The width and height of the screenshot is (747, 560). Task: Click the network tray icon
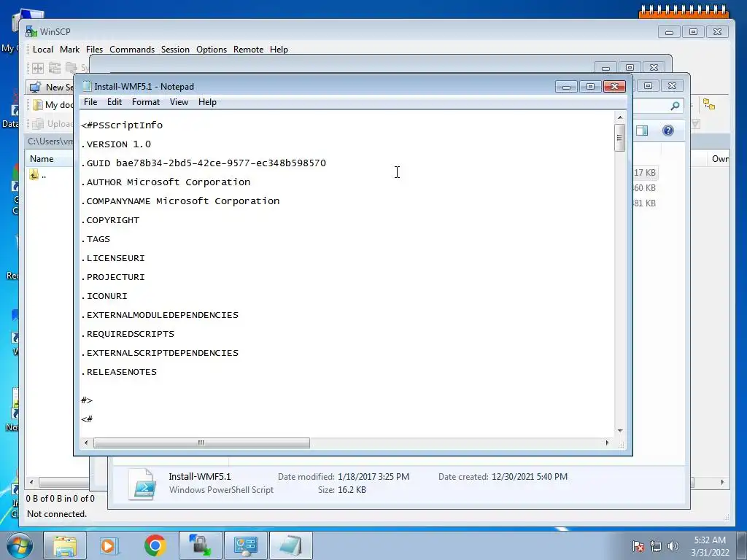click(656, 546)
